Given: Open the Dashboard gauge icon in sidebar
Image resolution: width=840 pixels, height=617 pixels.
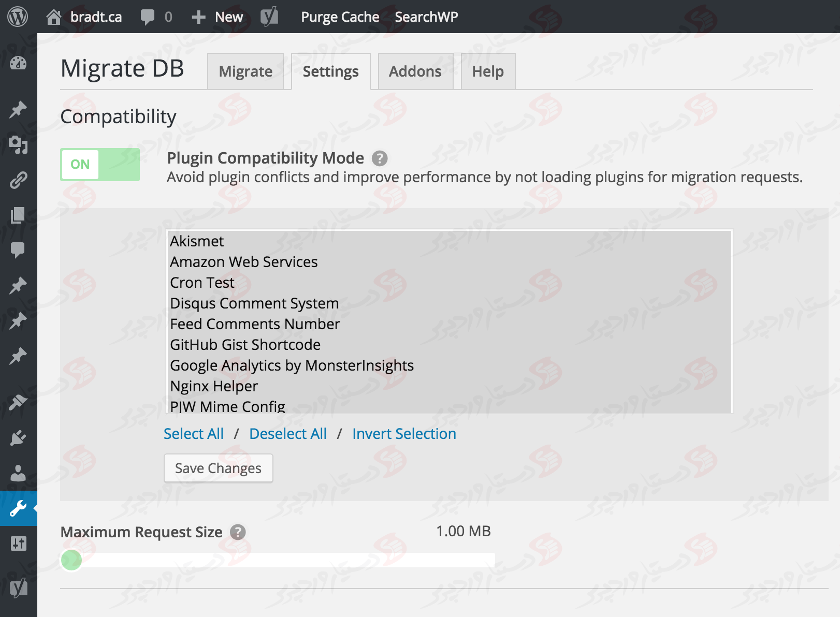Looking at the screenshot, I should click(x=18, y=63).
